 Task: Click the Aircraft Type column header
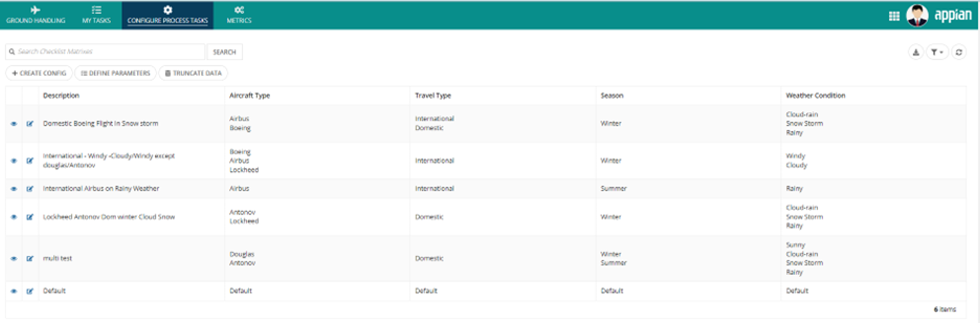click(x=250, y=95)
